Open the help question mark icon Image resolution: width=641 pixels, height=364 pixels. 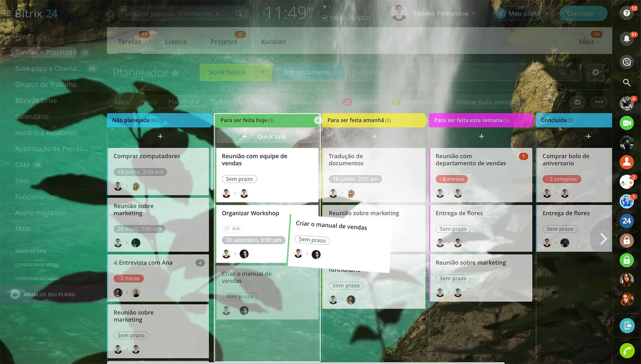(626, 13)
